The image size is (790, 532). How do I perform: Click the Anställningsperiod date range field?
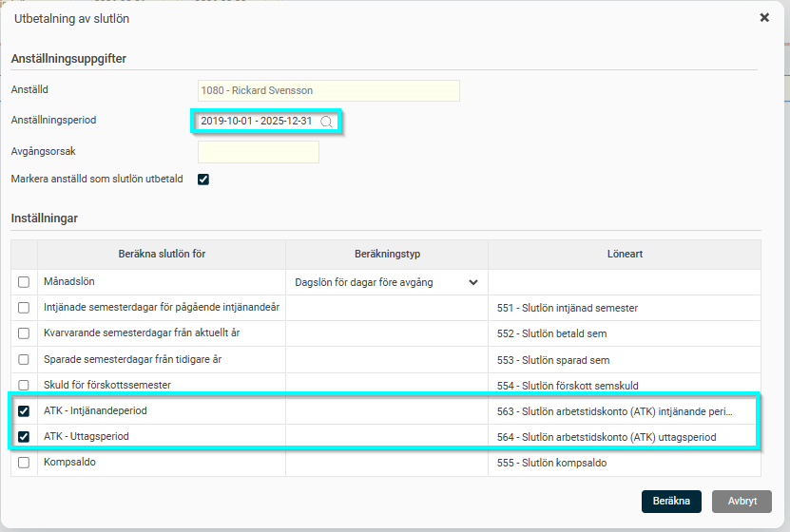point(257,122)
